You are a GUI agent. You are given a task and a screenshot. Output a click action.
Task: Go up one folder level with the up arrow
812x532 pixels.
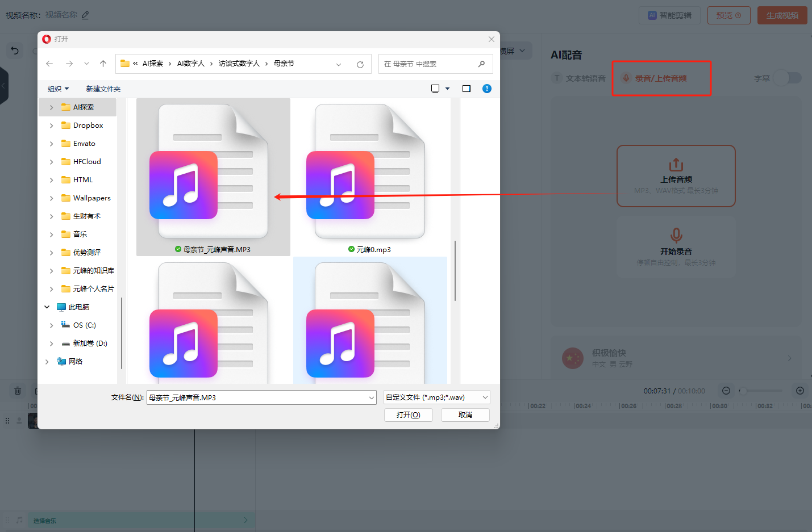[x=103, y=64]
